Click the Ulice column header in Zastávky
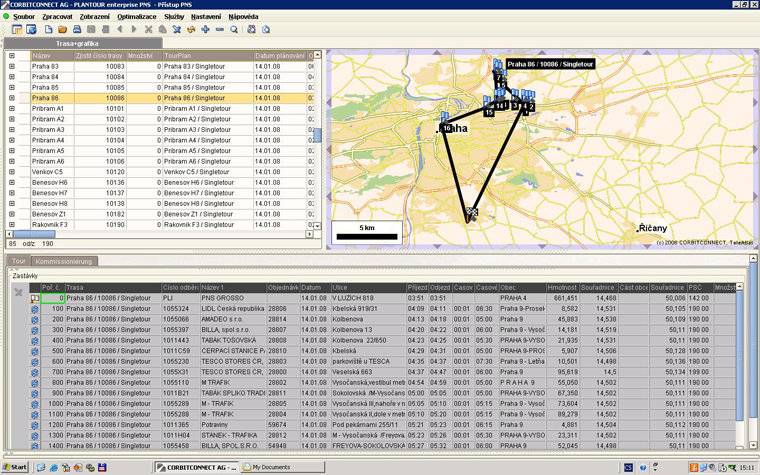 (x=368, y=287)
